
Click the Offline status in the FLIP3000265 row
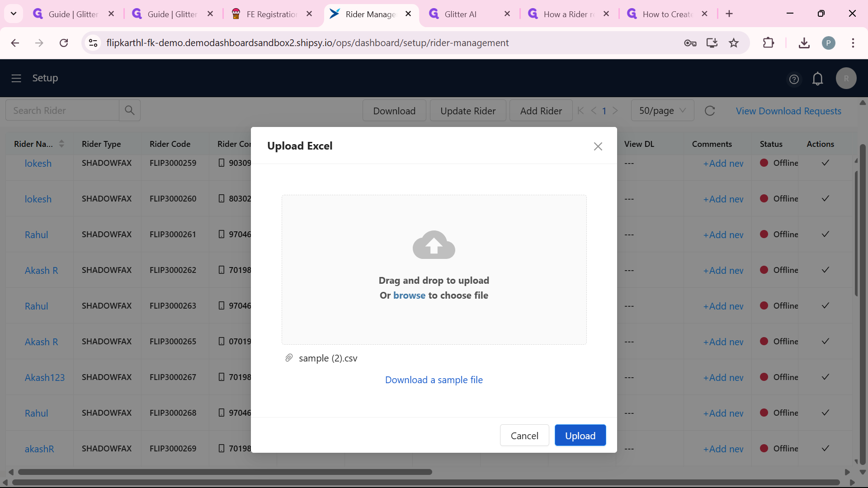pyautogui.click(x=779, y=342)
